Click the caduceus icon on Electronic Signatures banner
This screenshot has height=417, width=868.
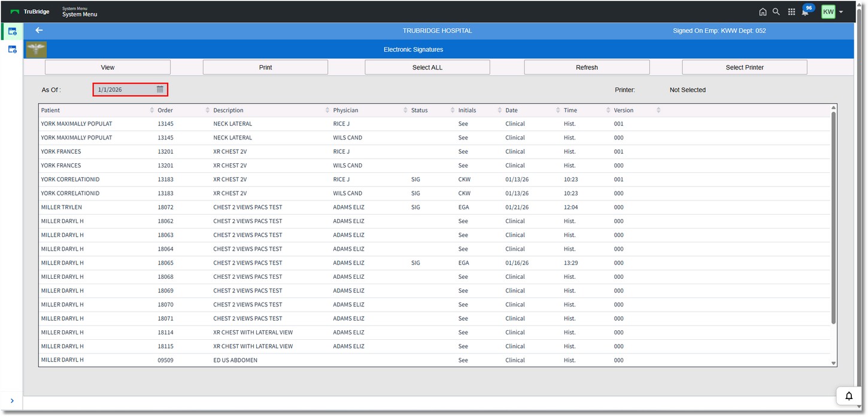point(35,49)
